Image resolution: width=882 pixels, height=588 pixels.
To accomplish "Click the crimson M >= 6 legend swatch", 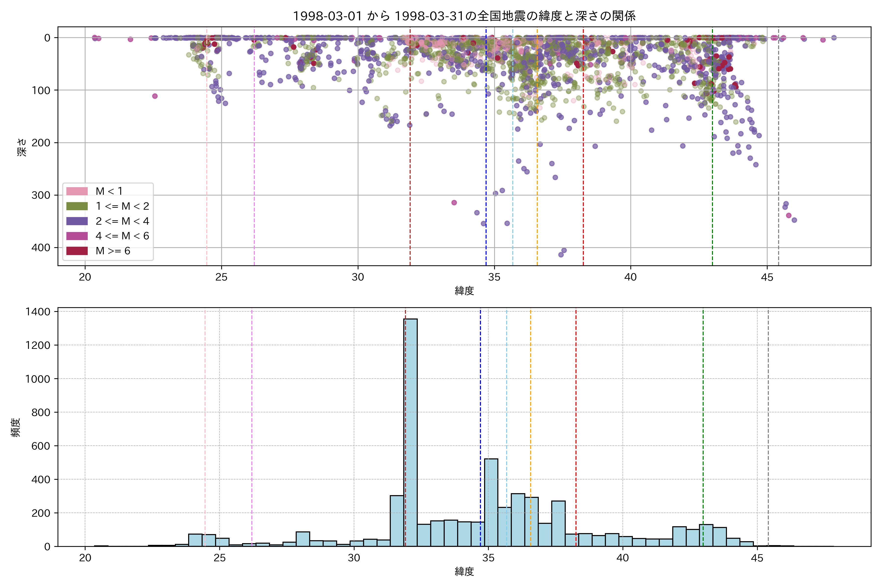I will [x=77, y=251].
